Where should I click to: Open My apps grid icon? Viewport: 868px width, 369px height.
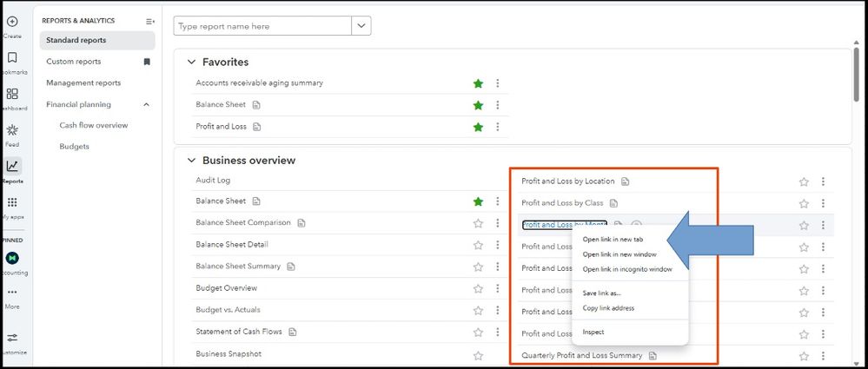(x=12, y=202)
